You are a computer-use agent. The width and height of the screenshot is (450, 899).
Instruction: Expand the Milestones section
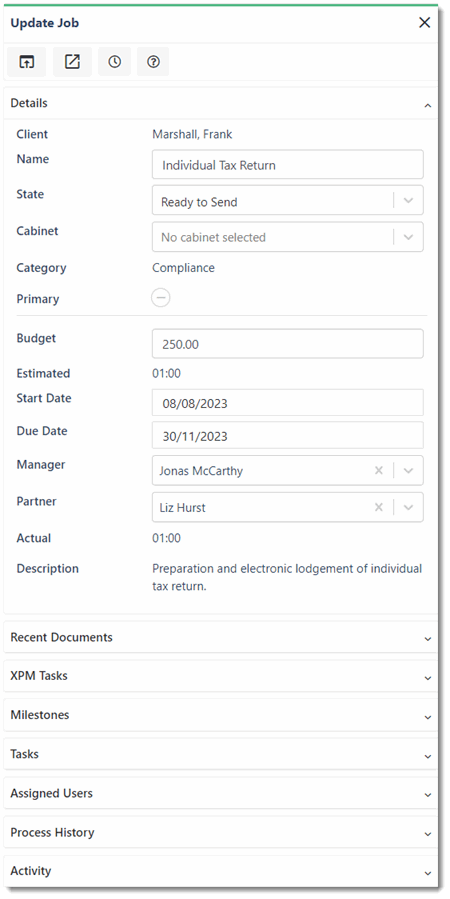(x=221, y=716)
